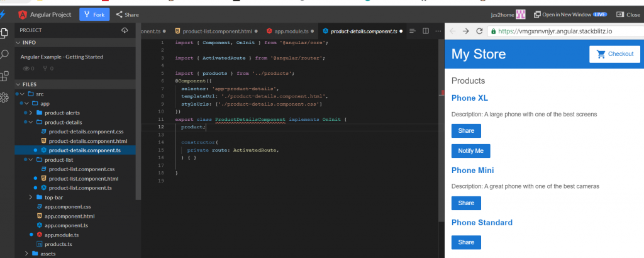
Task: Open products.ts file
Action: (58, 244)
